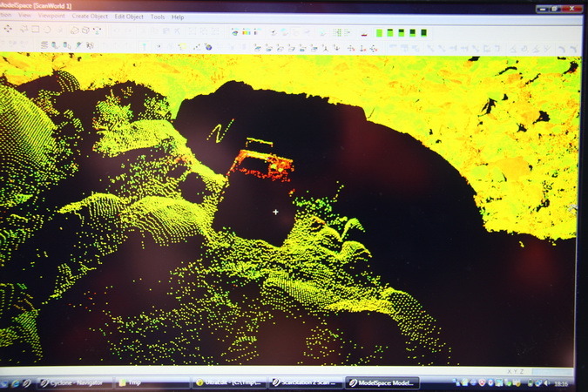Open the View menu

(24, 17)
